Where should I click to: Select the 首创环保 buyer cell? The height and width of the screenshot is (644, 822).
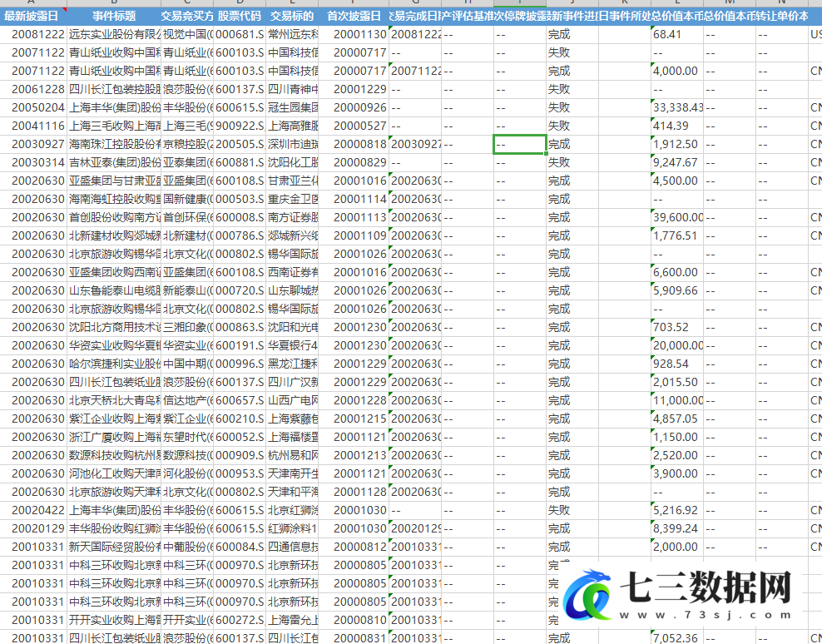click(187, 217)
